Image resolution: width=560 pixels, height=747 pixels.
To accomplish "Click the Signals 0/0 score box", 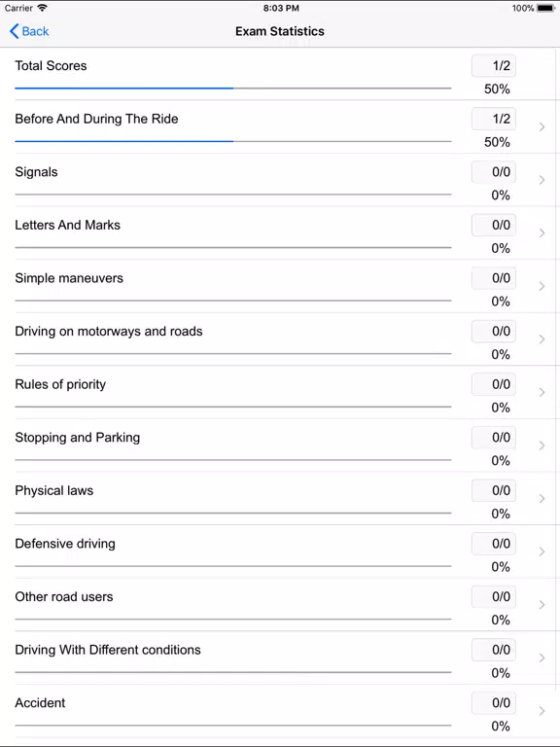I will click(494, 172).
